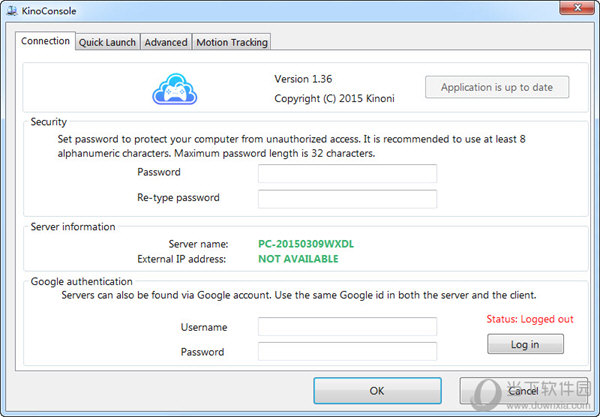Image resolution: width=600 pixels, height=417 pixels.
Task: Click the Google Username input field
Action: [347, 327]
